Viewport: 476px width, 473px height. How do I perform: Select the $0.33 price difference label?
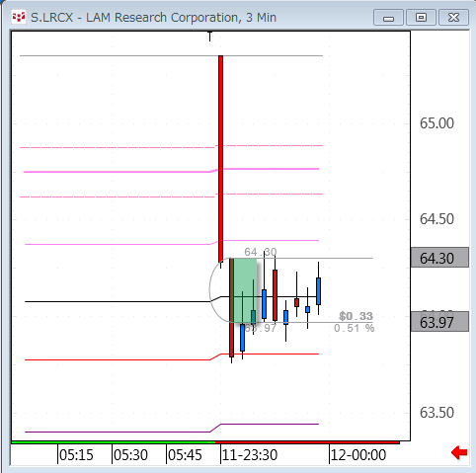click(356, 316)
